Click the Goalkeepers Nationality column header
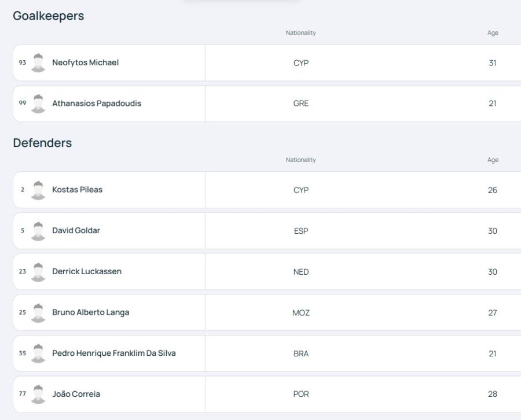The image size is (521, 420). [300, 32]
